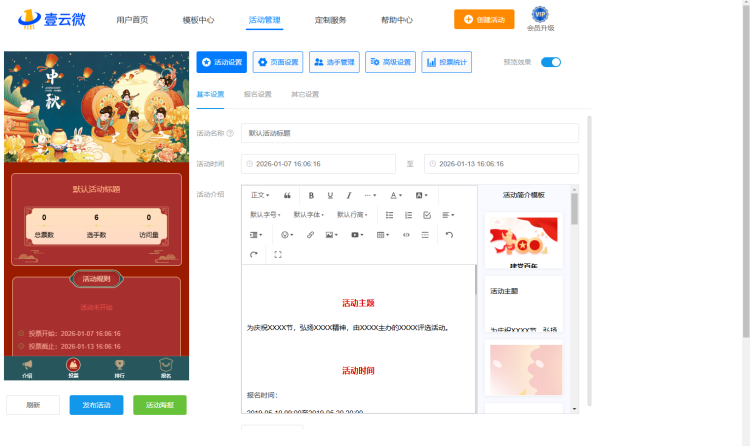This screenshot has width=750, height=446.
Task: Enter fullscreen editor mode
Action: 277,255
